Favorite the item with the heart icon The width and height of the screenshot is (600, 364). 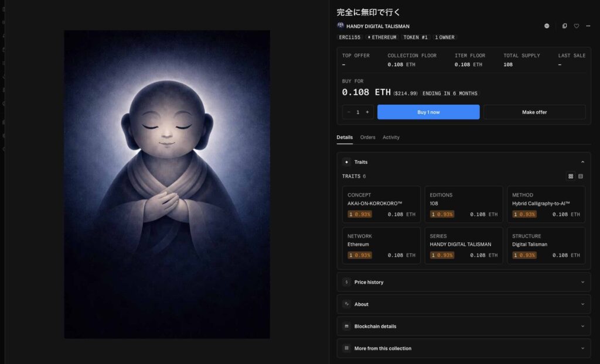tap(576, 26)
